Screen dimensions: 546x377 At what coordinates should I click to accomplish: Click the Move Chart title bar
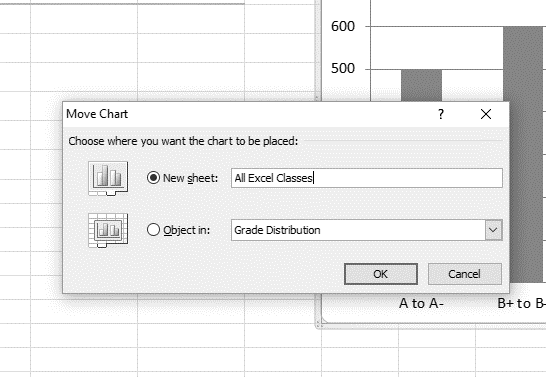point(244,114)
